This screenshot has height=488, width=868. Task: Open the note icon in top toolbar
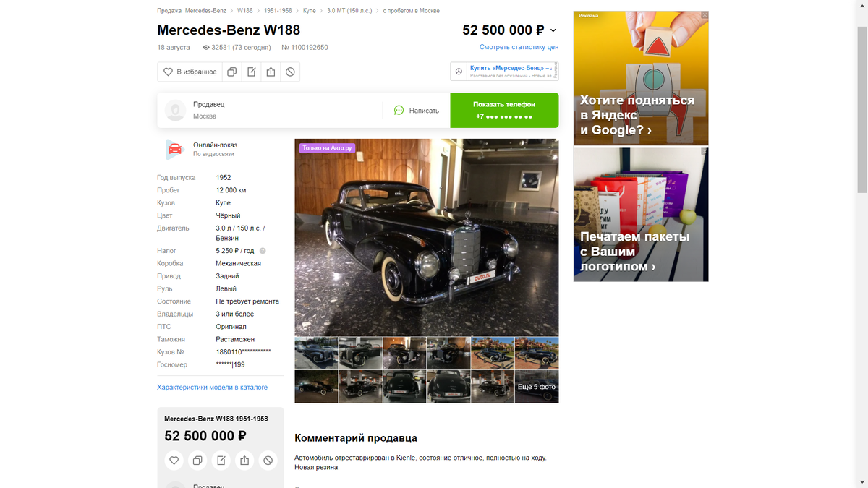pyautogui.click(x=252, y=72)
